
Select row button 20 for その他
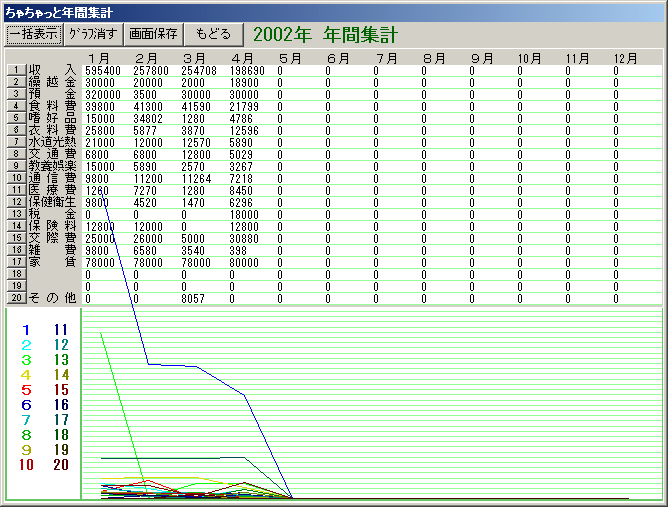pyautogui.click(x=16, y=298)
